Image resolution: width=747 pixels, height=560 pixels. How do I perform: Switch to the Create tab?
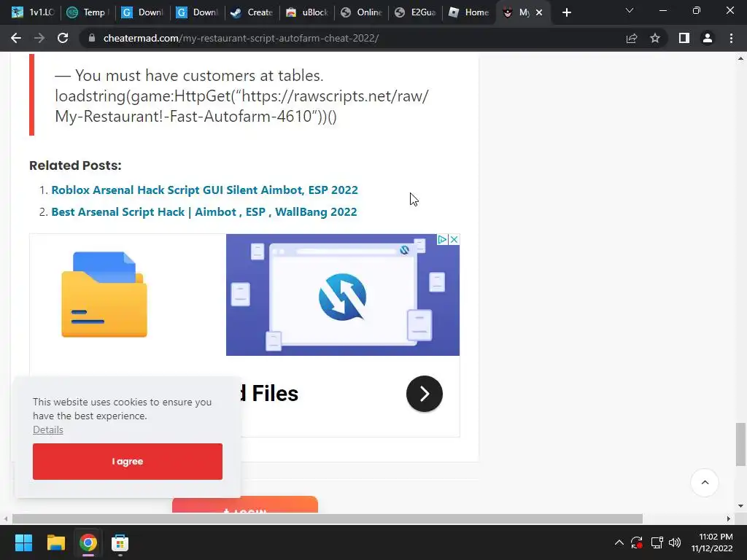click(x=252, y=12)
